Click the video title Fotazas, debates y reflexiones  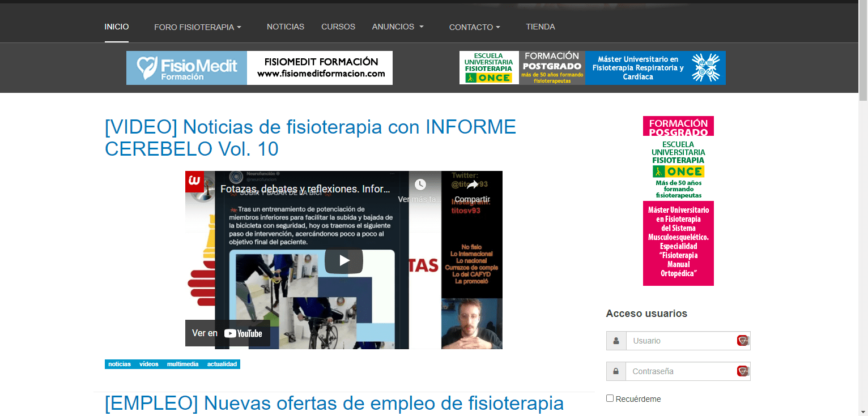[x=305, y=189]
